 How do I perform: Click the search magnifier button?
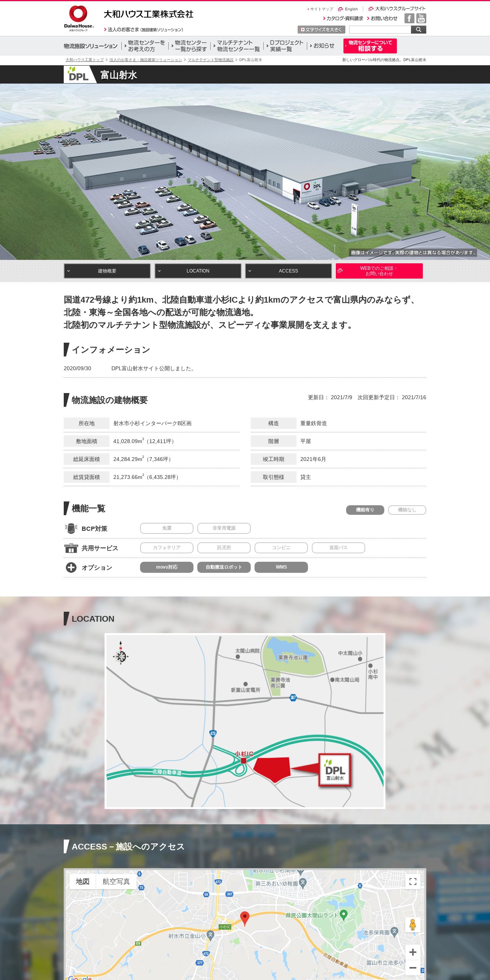click(x=419, y=30)
